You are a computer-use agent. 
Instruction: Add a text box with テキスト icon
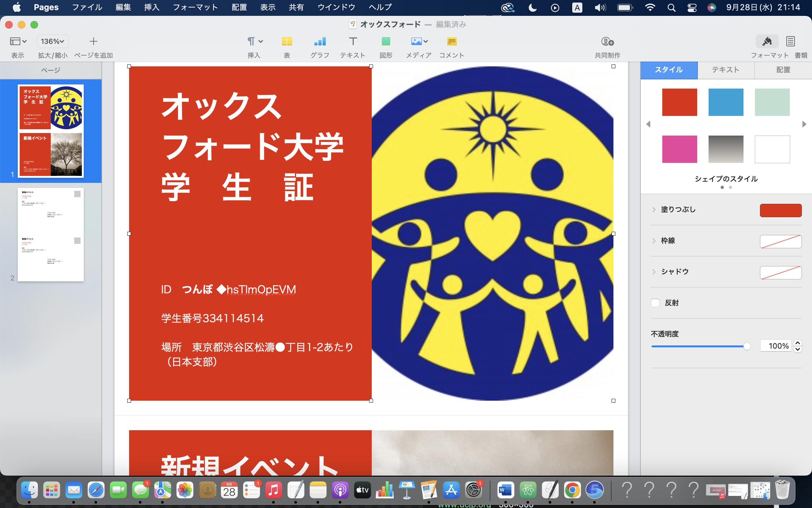pyautogui.click(x=353, y=41)
